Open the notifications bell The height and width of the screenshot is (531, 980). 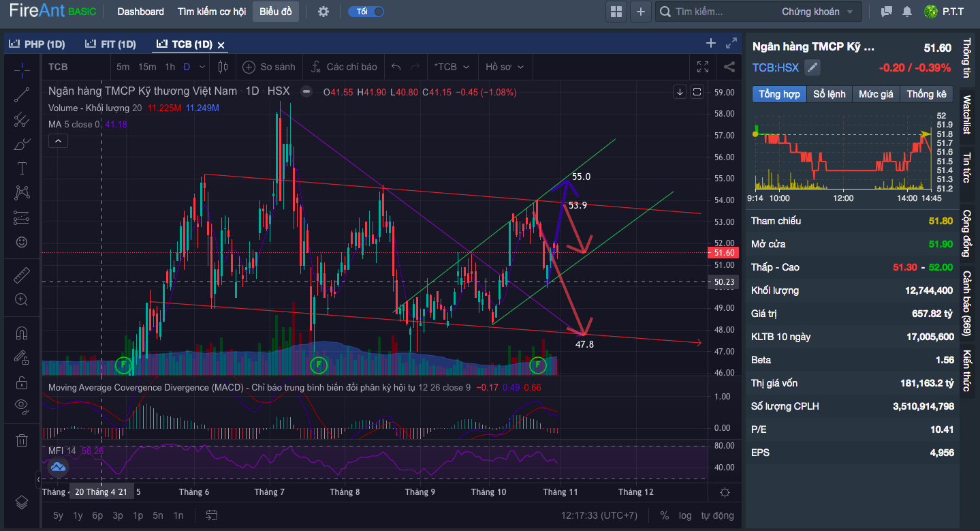click(x=906, y=12)
